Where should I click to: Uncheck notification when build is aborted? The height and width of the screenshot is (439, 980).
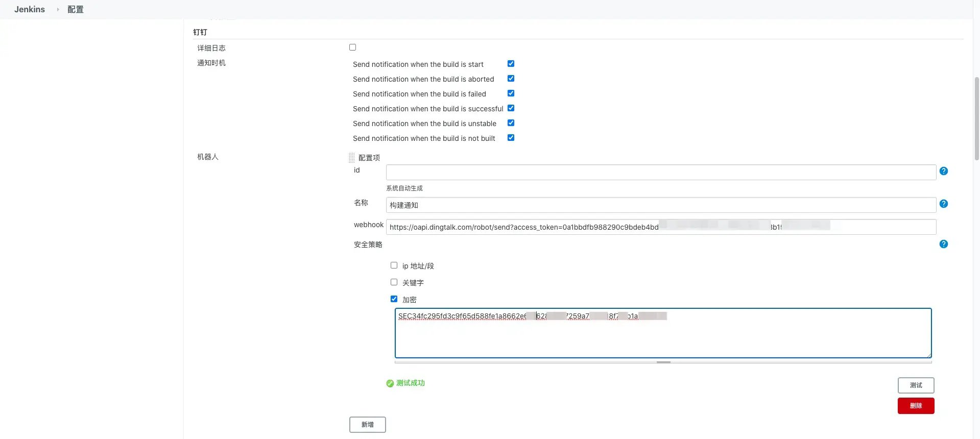click(511, 79)
